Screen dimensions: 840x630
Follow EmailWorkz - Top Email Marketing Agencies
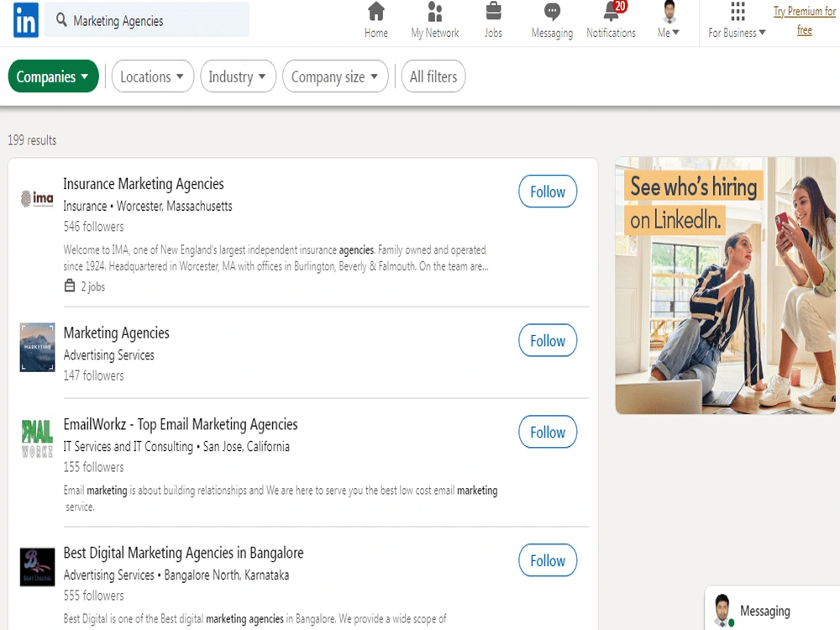click(548, 432)
